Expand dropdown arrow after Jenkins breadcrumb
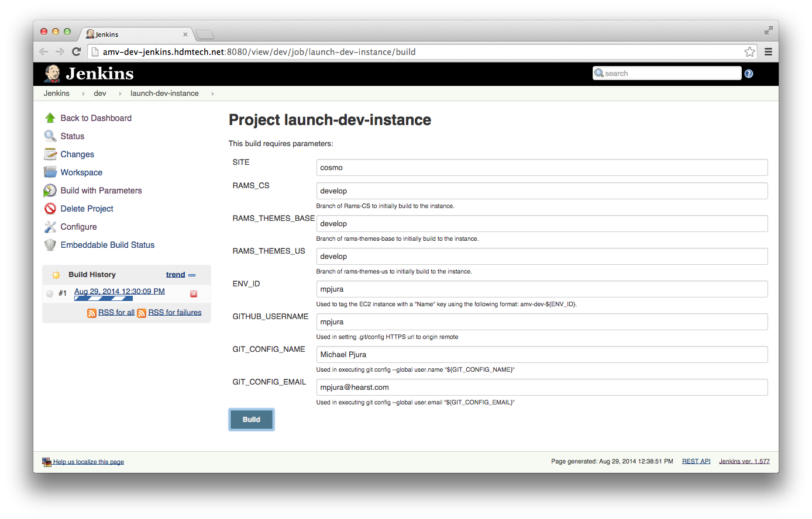The image size is (812, 519). [83, 94]
